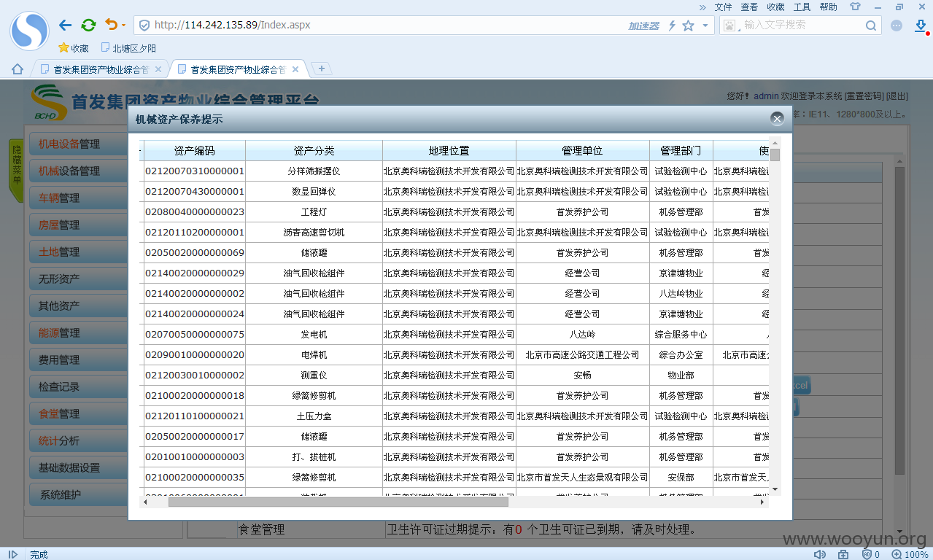
Task: Select the 沥青高速剪切机 cell
Action: coord(314,233)
